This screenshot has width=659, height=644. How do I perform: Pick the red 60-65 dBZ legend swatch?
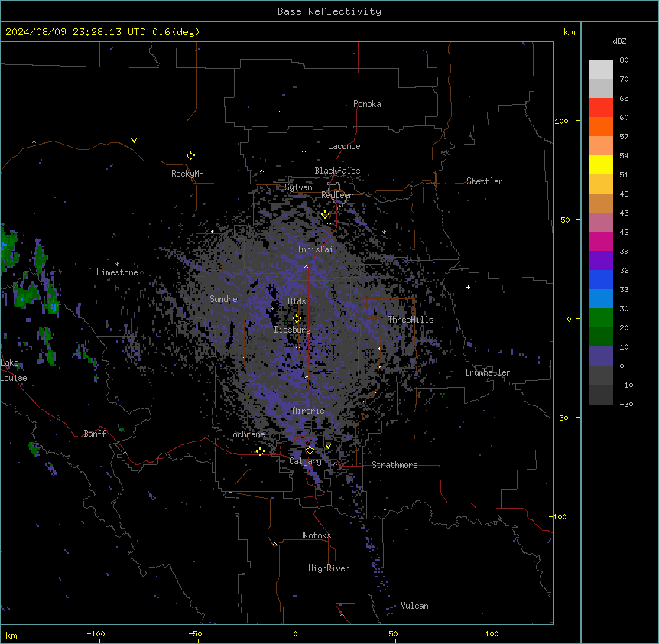(601, 108)
